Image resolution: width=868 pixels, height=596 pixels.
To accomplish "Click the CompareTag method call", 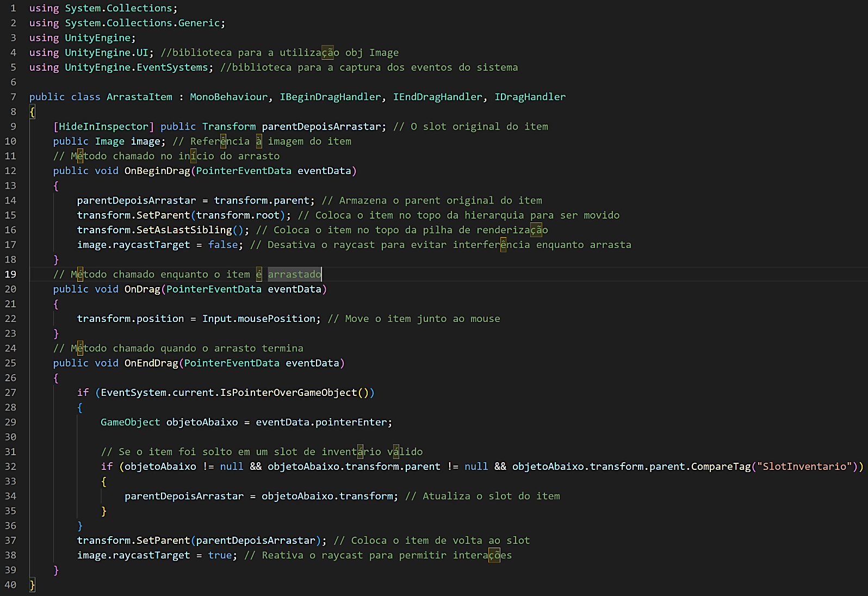I will click(x=721, y=467).
